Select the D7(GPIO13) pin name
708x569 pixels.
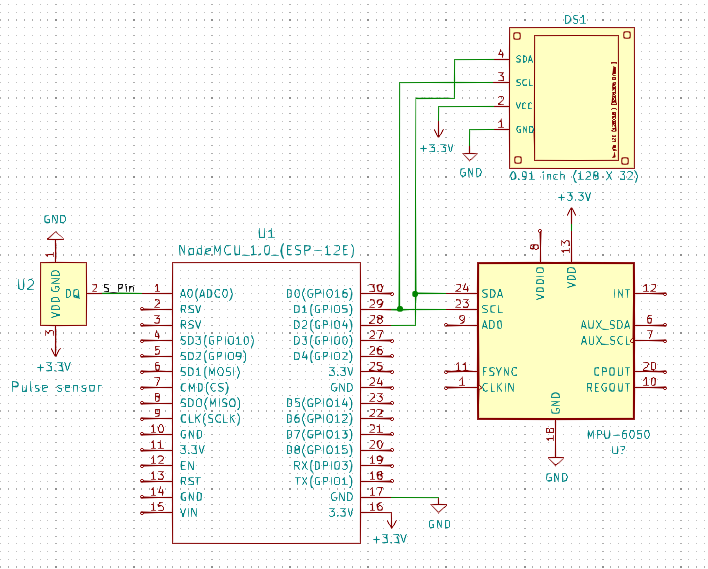click(x=319, y=434)
